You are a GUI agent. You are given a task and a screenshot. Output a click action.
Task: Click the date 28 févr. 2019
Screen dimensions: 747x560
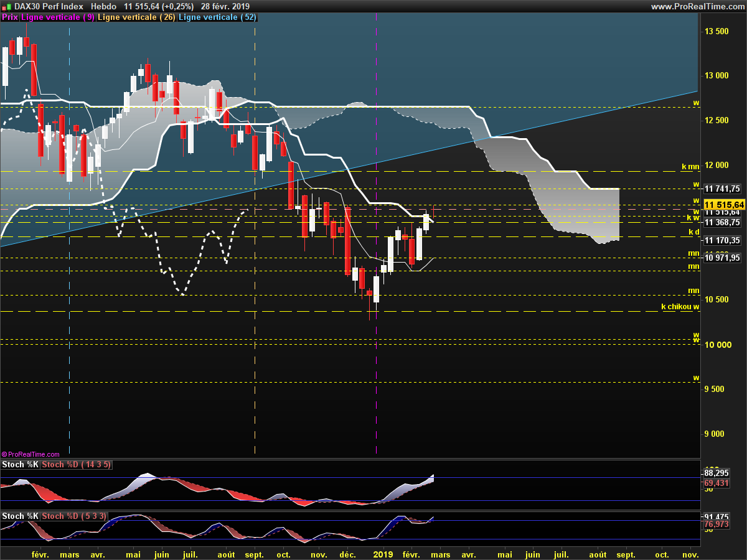tap(227, 6)
